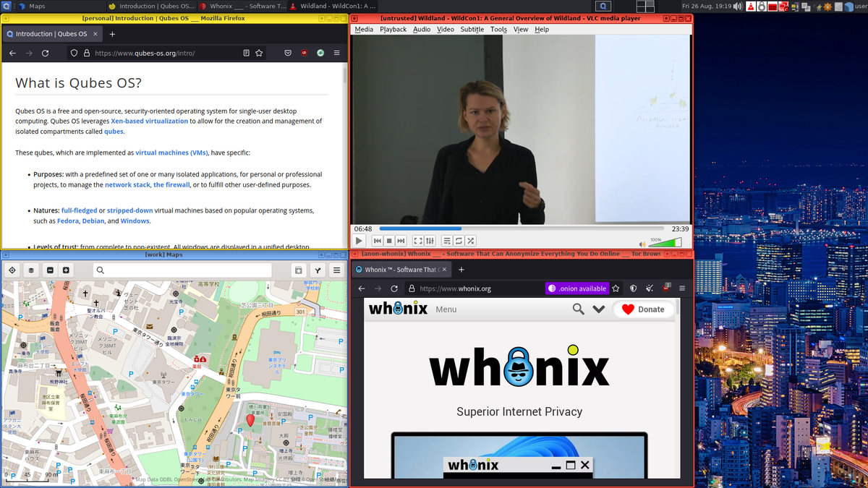Open the stripped-down link
This screenshot has width=868, height=488.
pos(129,210)
